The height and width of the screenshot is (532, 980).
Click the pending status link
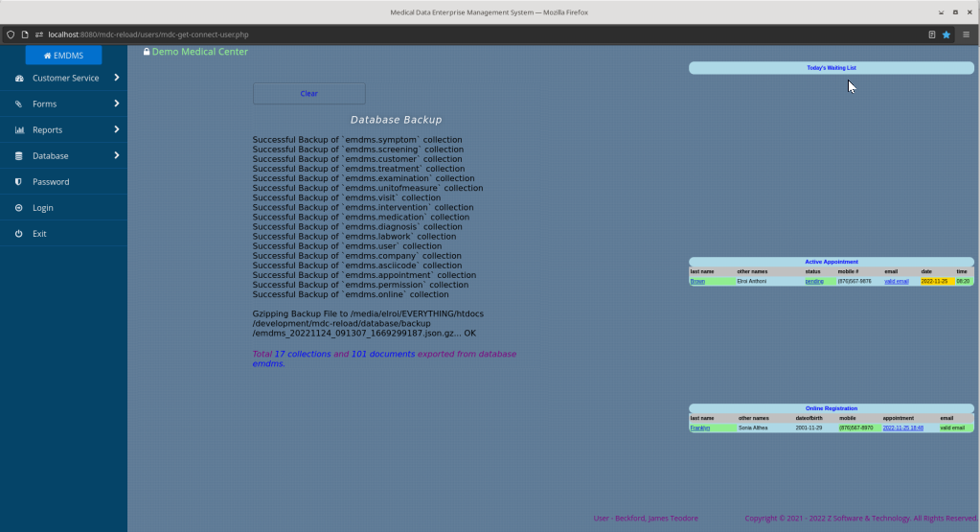[813, 281]
